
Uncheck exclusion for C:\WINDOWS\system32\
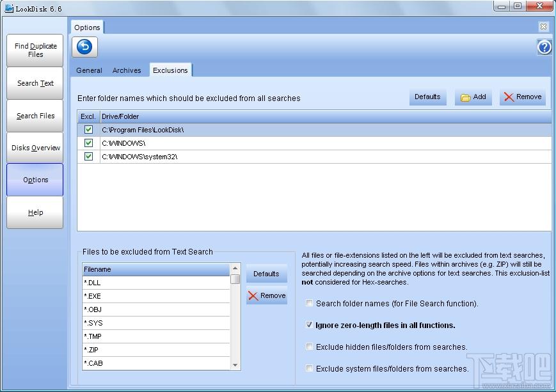click(x=89, y=157)
